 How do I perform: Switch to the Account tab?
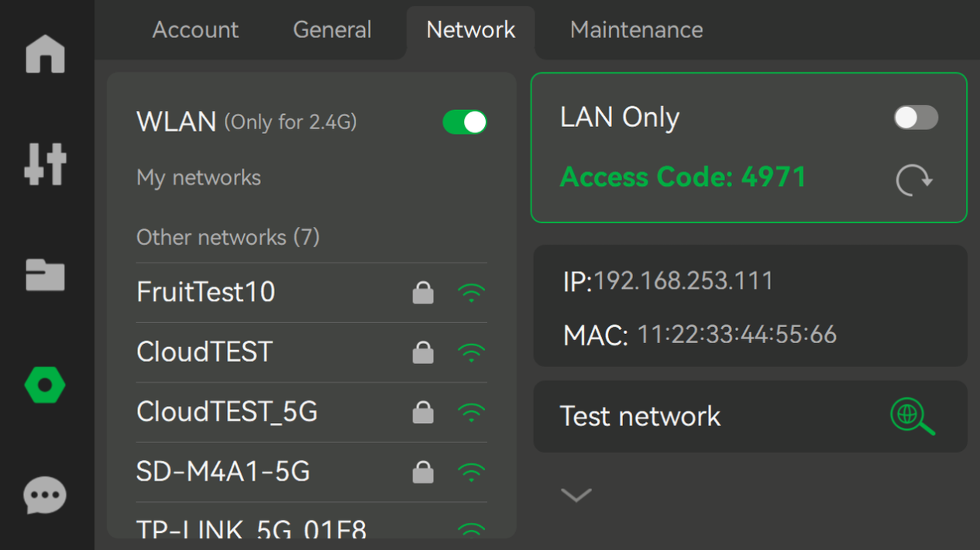point(195,30)
